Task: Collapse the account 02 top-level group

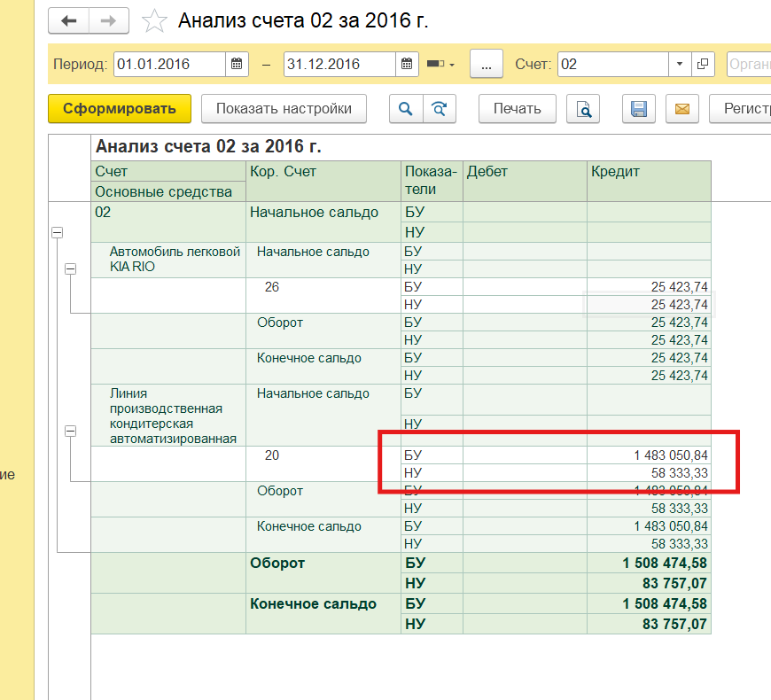Action: [x=58, y=232]
